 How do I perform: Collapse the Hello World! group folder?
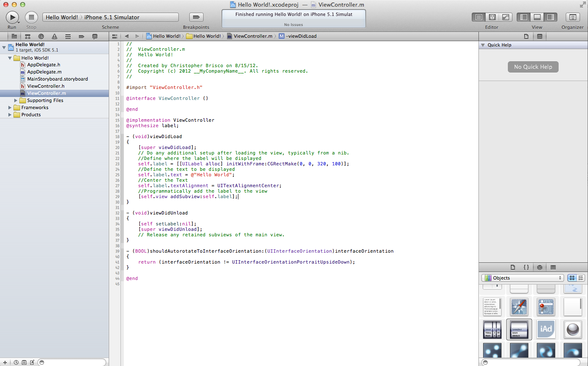point(10,58)
